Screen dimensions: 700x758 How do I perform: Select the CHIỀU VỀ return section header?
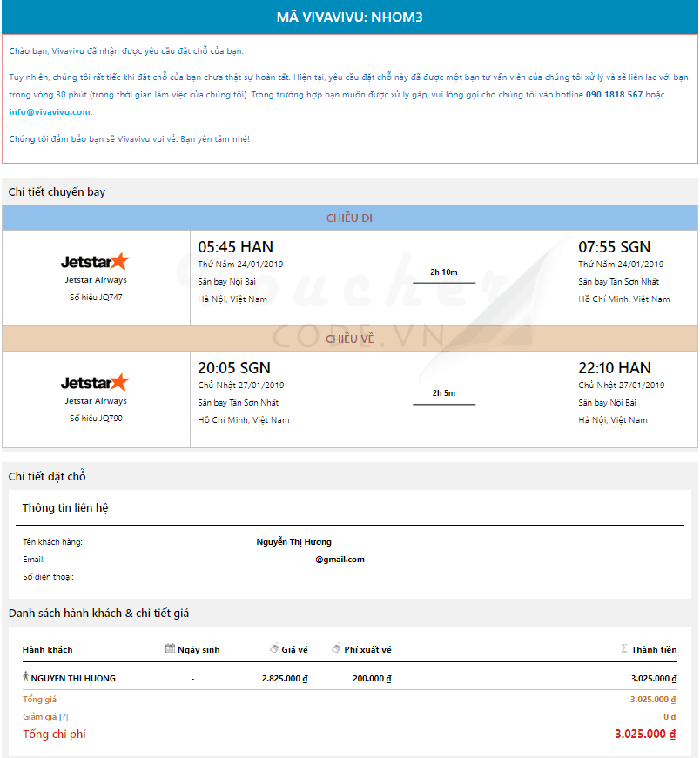(x=349, y=339)
